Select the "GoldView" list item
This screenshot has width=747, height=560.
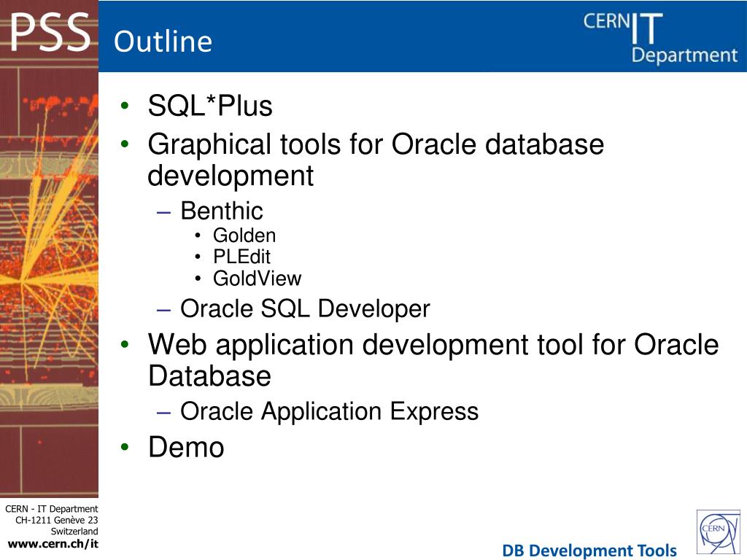tap(258, 279)
